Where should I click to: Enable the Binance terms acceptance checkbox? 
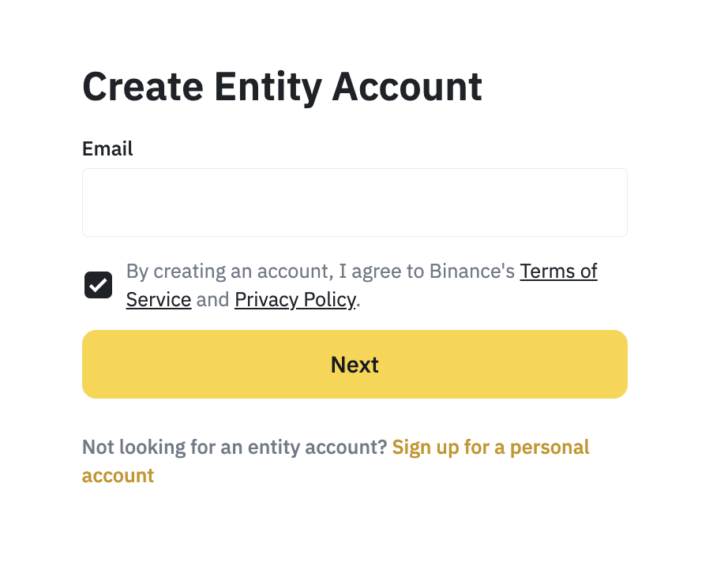[x=98, y=284]
